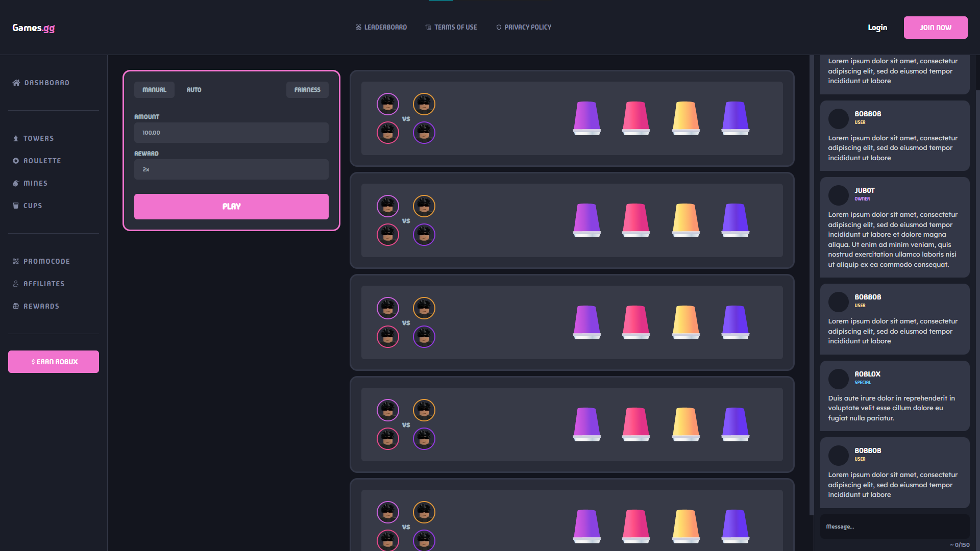Viewport: 980px width, 551px height.
Task: Open the Towers game from sidebar
Action: tap(38, 138)
